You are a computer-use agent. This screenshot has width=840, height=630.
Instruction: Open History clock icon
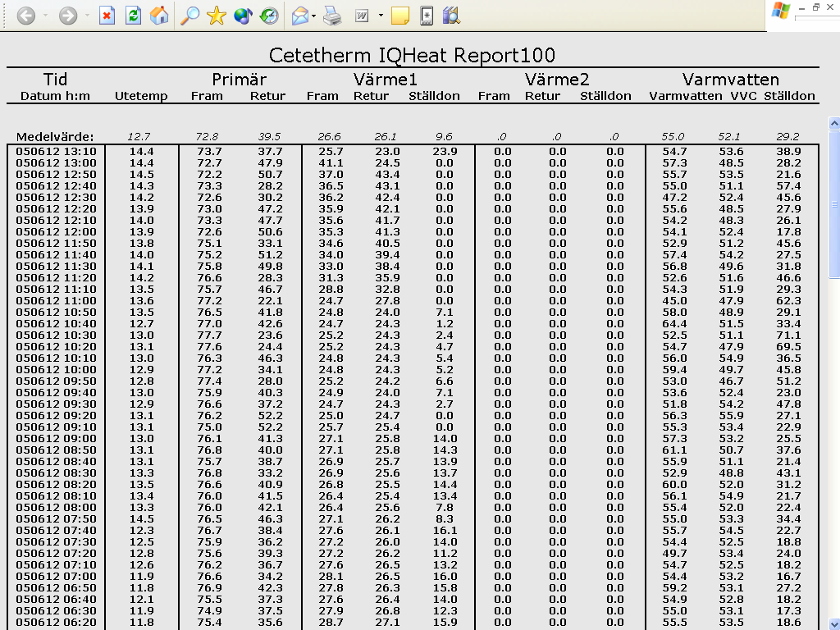(269, 16)
